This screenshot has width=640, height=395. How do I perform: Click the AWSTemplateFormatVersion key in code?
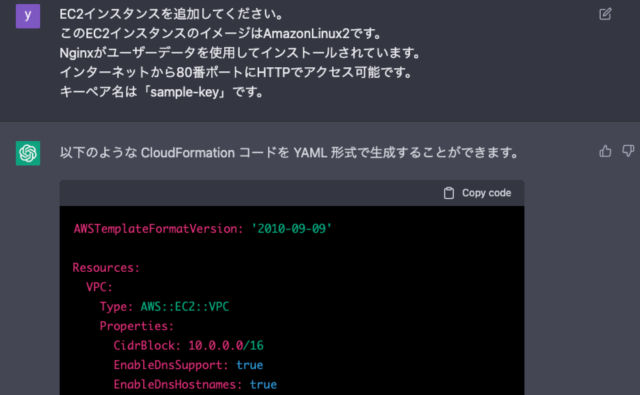point(158,229)
